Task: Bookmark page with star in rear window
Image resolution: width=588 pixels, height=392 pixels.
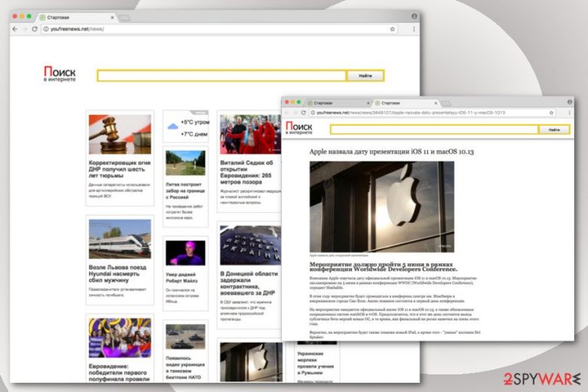Action: click(x=392, y=29)
